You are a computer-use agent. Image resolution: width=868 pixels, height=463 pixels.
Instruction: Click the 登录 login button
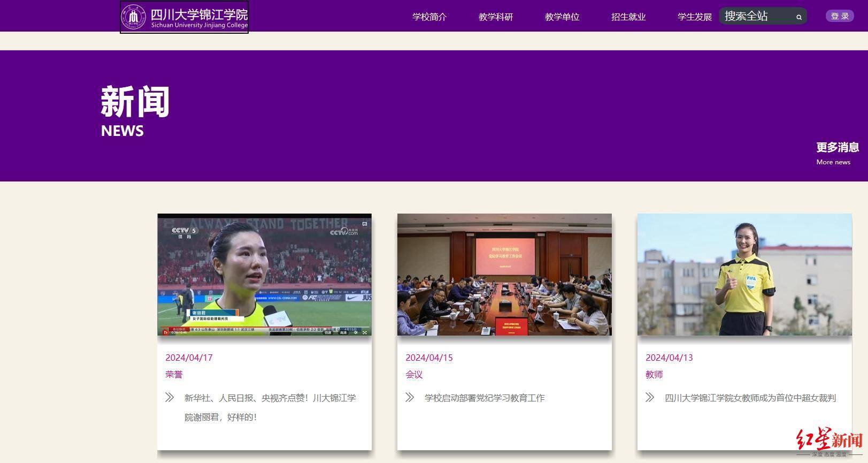tap(839, 16)
